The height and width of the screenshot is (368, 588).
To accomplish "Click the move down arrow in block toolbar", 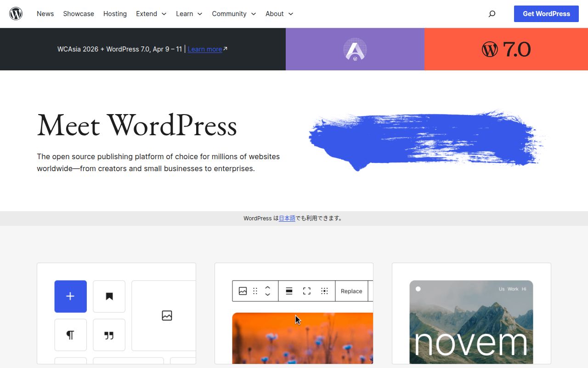I will 268,294.
